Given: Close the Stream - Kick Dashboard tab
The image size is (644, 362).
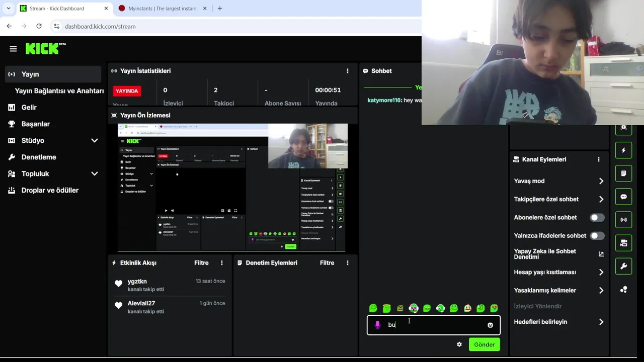Looking at the screenshot, I should 106,9.
